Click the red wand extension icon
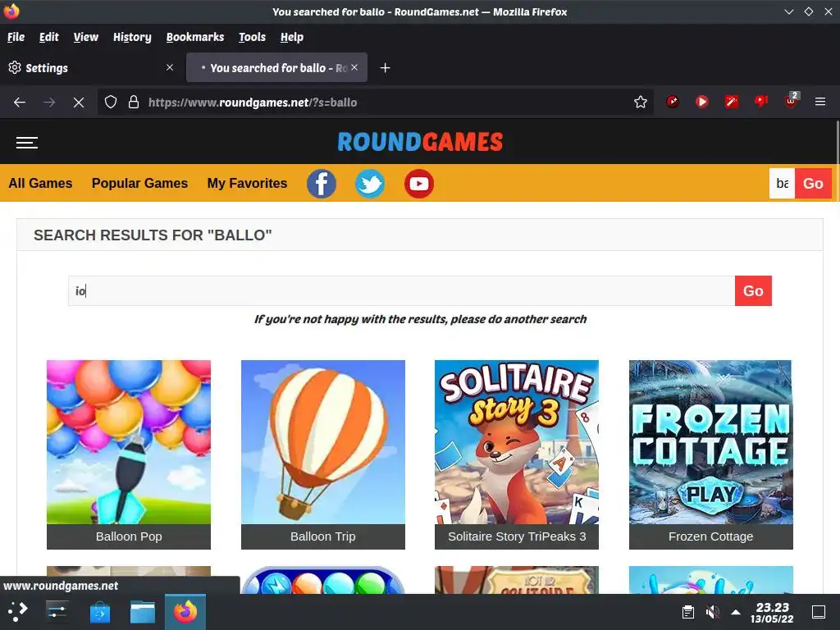 731,101
